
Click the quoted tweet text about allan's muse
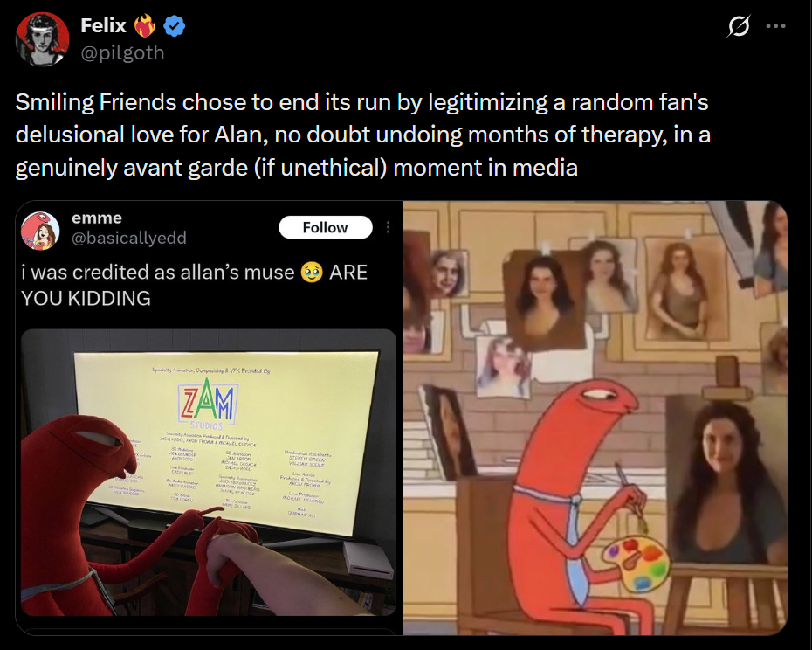tap(194, 285)
